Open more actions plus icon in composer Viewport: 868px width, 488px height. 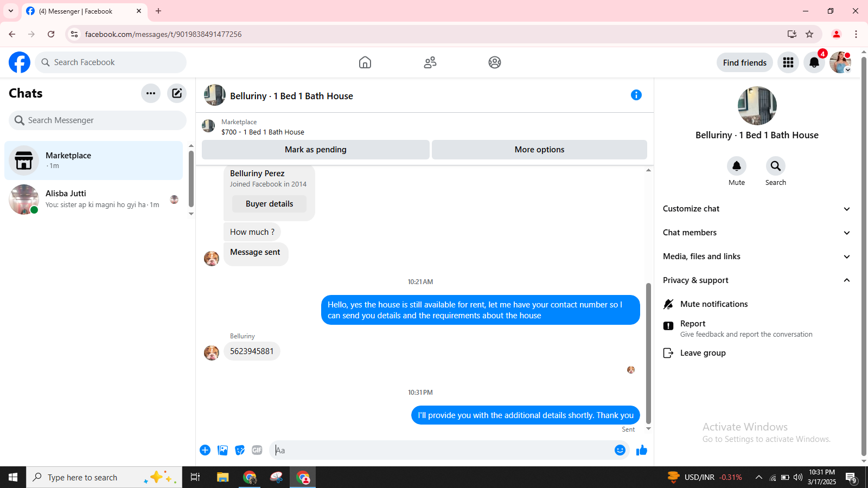click(x=205, y=450)
